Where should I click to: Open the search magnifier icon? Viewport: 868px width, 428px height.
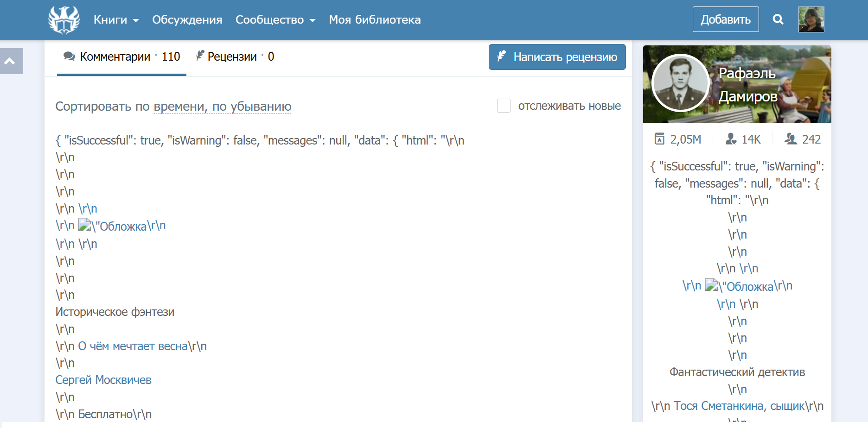[x=778, y=19]
